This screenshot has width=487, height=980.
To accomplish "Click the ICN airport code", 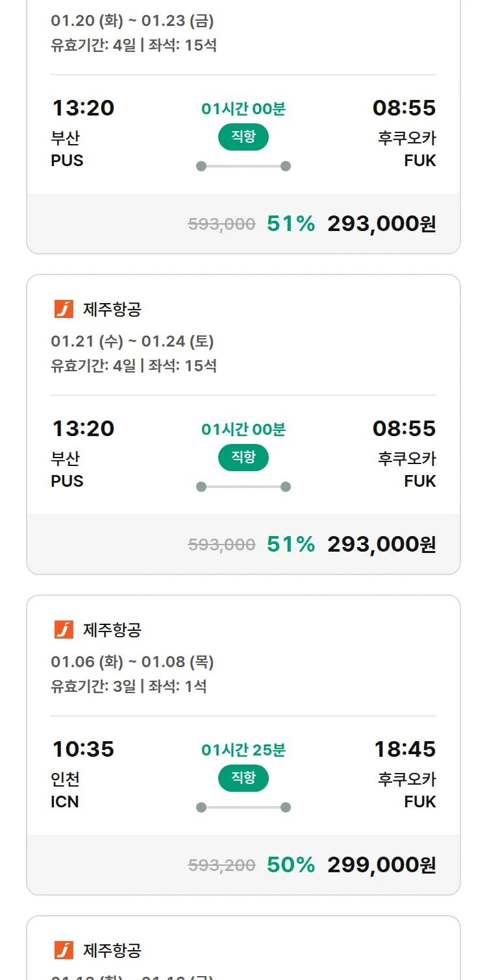I will click(x=65, y=802).
